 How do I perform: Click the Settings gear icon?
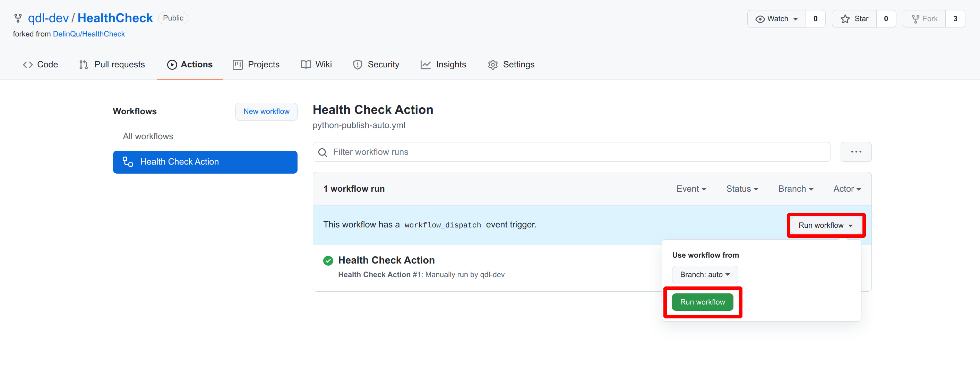[x=493, y=65]
